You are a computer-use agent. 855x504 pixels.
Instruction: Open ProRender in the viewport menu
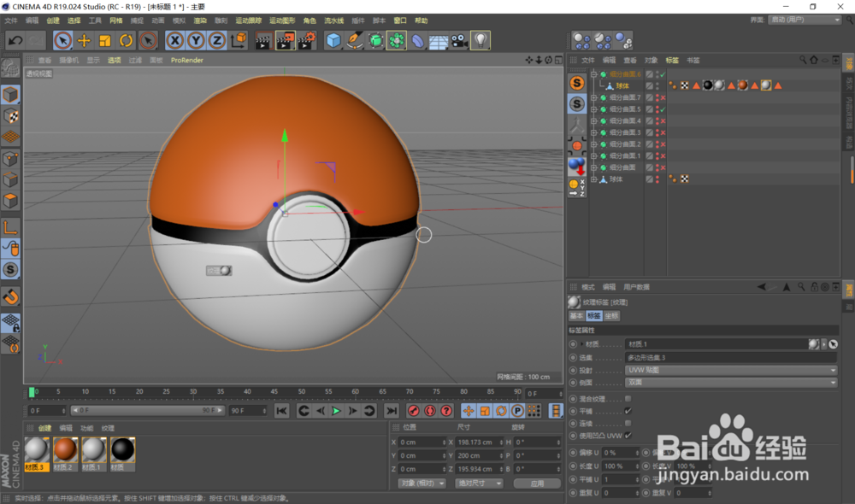(187, 61)
